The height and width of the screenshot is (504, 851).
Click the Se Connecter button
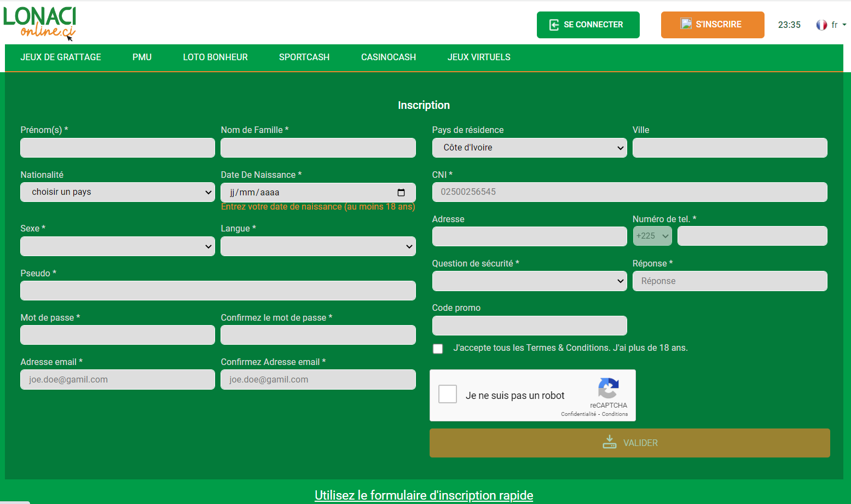click(588, 25)
